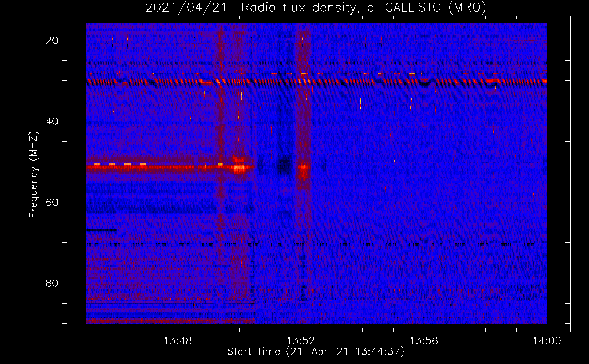The image size is (589, 364).
Task: Click the time tick label "14:00"
Action: [547, 341]
